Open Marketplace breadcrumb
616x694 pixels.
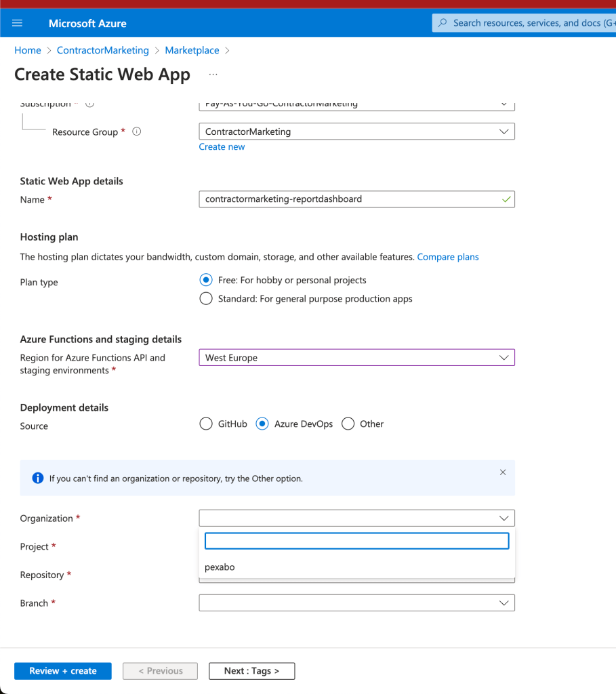(192, 50)
